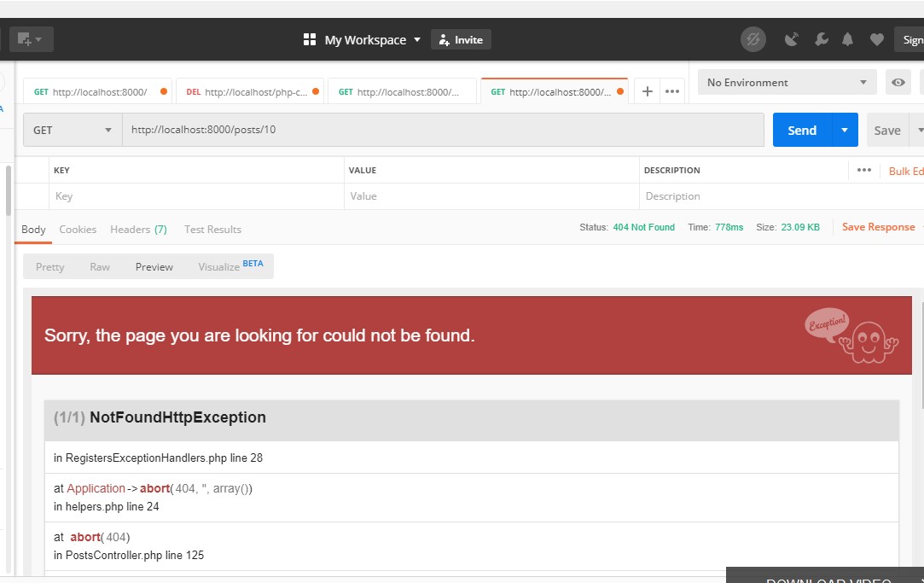Viewport: 924px width, 583px height.
Task: Select the active GET localhost:8000/ tab
Action: tap(555, 91)
